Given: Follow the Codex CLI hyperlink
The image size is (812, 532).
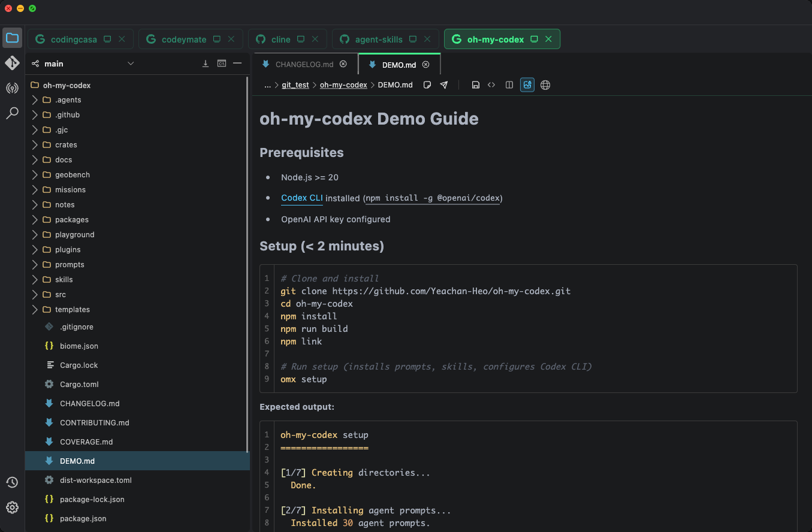Looking at the screenshot, I should pyautogui.click(x=302, y=198).
